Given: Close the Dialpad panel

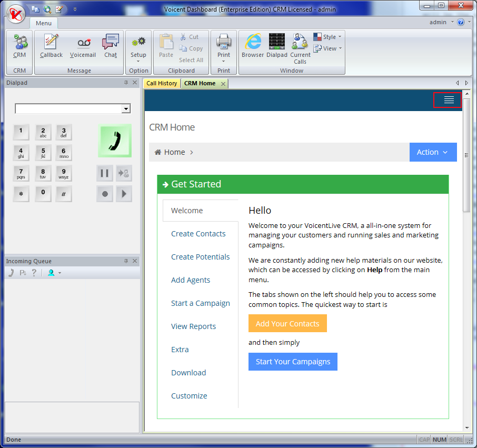Looking at the screenshot, I should pos(135,83).
